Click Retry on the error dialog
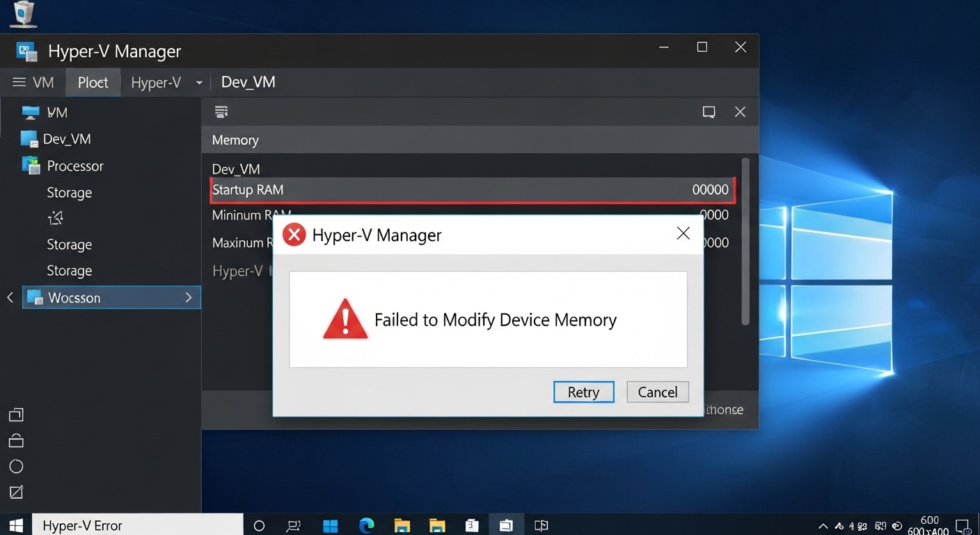The height and width of the screenshot is (535, 980). pyautogui.click(x=583, y=391)
